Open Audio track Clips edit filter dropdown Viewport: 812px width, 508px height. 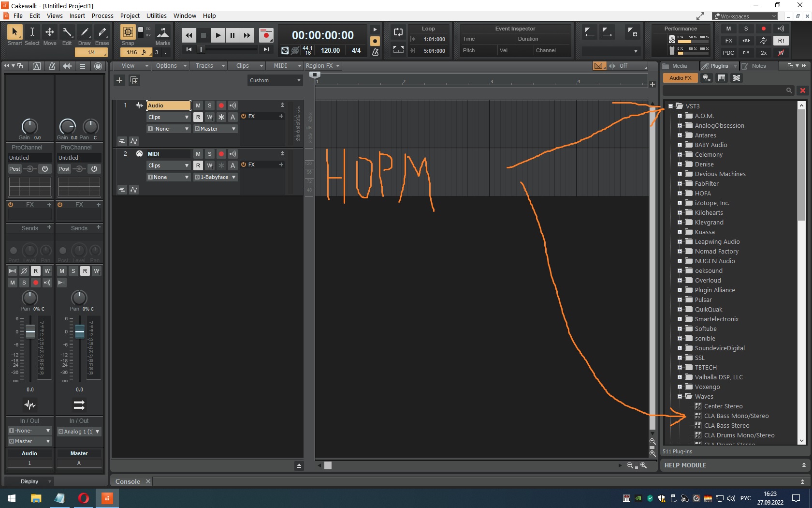[168, 117]
